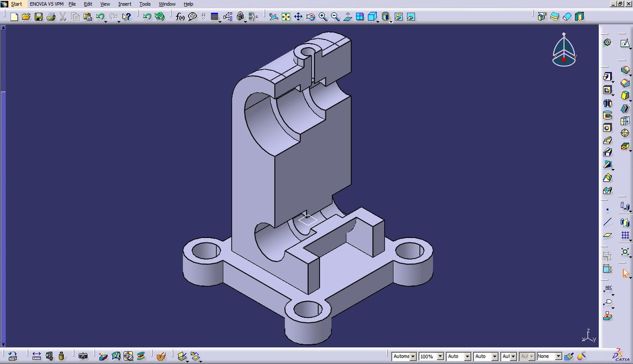Open the Insert menu
This screenshot has width=633, height=364.
[125, 4]
